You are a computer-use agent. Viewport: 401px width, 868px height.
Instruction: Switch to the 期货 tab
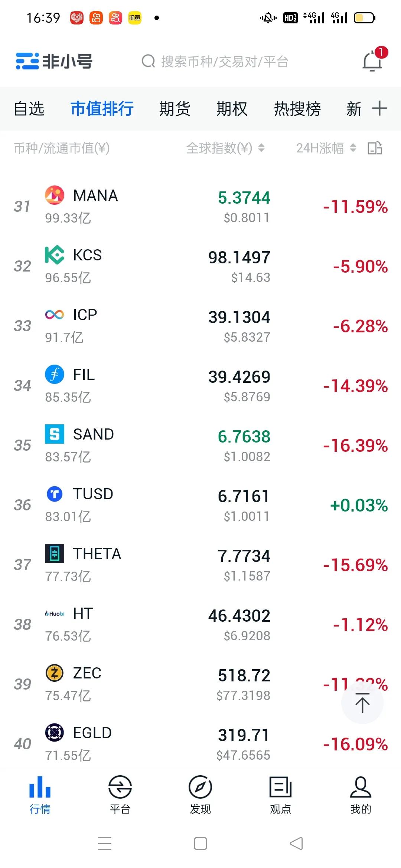click(175, 109)
